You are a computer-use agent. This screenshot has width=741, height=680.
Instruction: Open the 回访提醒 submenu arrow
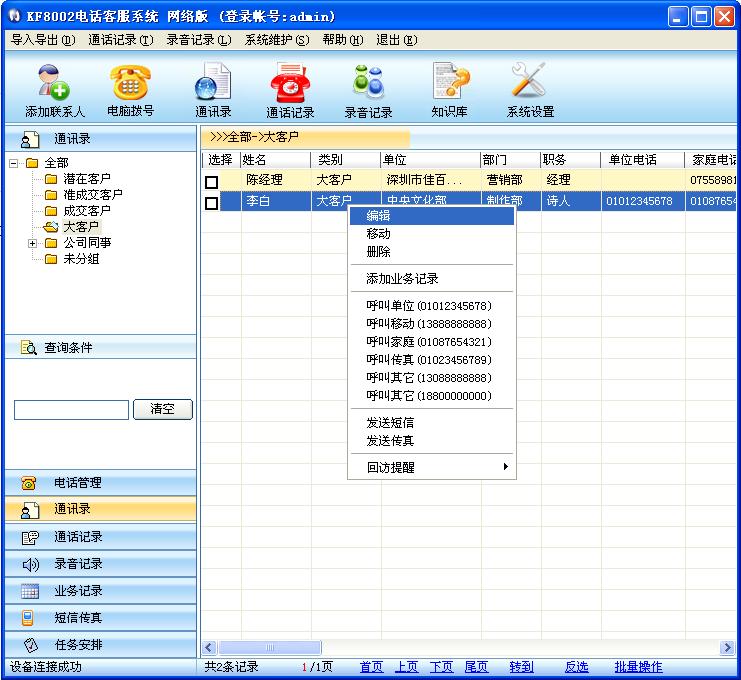tap(506, 467)
